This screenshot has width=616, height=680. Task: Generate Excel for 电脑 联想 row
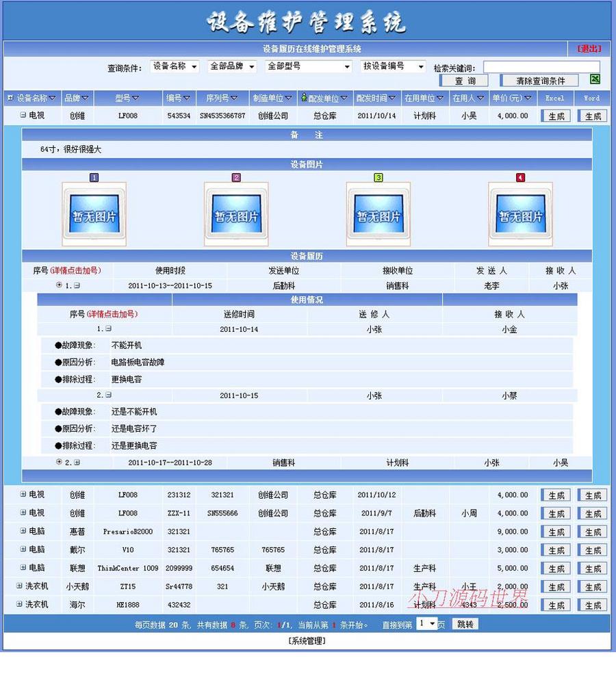(x=556, y=568)
